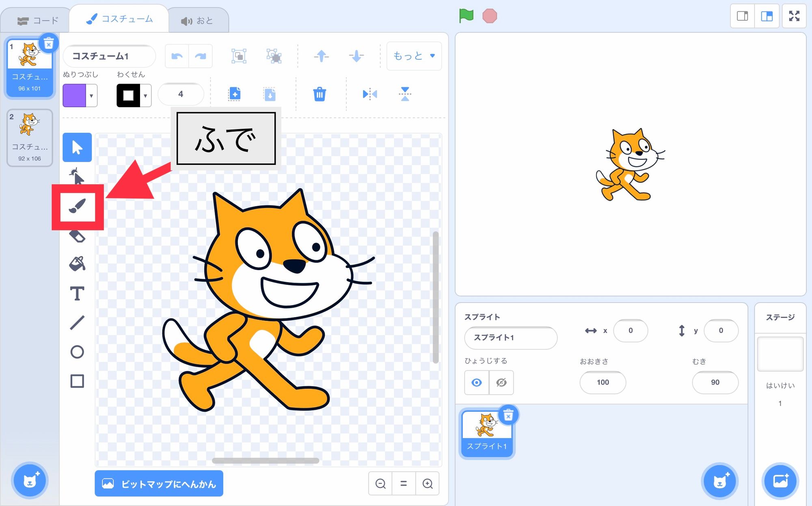This screenshot has width=812, height=506.
Task: Delete スプライト1 via its trash badge
Action: pos(508,415)
